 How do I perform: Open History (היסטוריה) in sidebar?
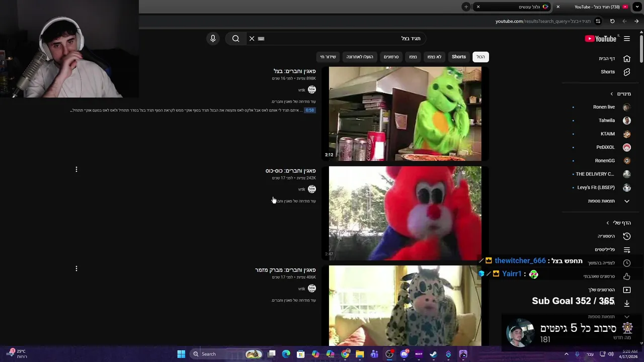[x=613, y=236]
